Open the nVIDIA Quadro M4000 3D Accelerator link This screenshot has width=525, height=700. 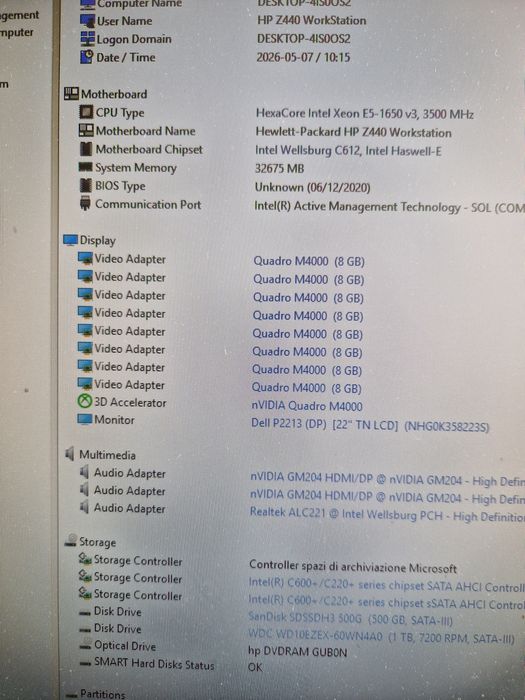(307, 406)
